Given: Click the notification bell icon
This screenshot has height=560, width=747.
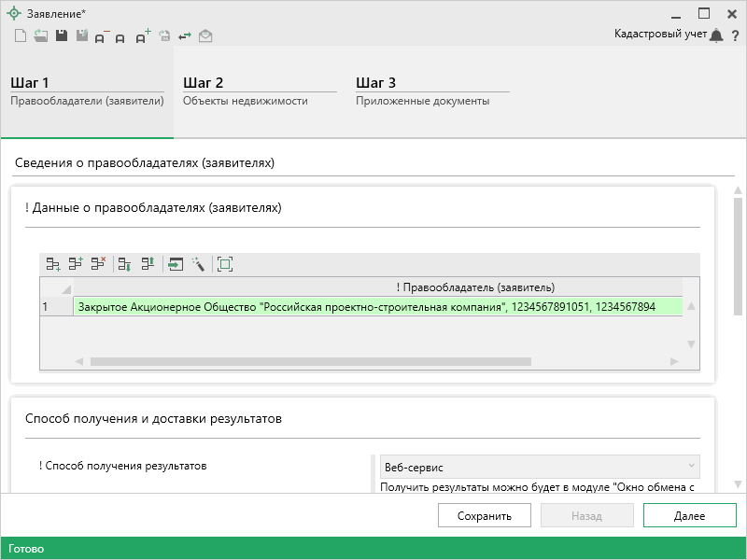Looking at the screenshot, I should 716,35.
